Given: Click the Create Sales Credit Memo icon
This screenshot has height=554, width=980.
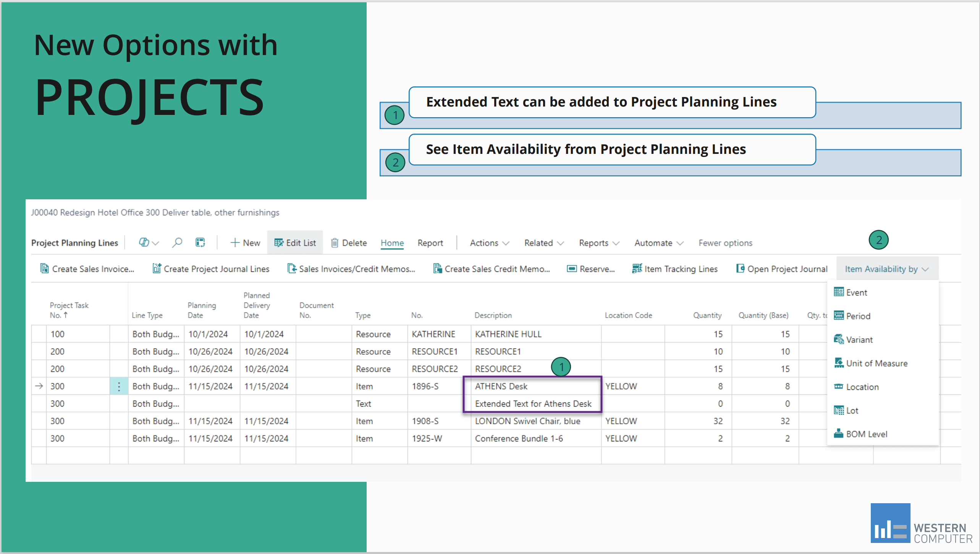Looking at the screenshot, I should (437, 268).
